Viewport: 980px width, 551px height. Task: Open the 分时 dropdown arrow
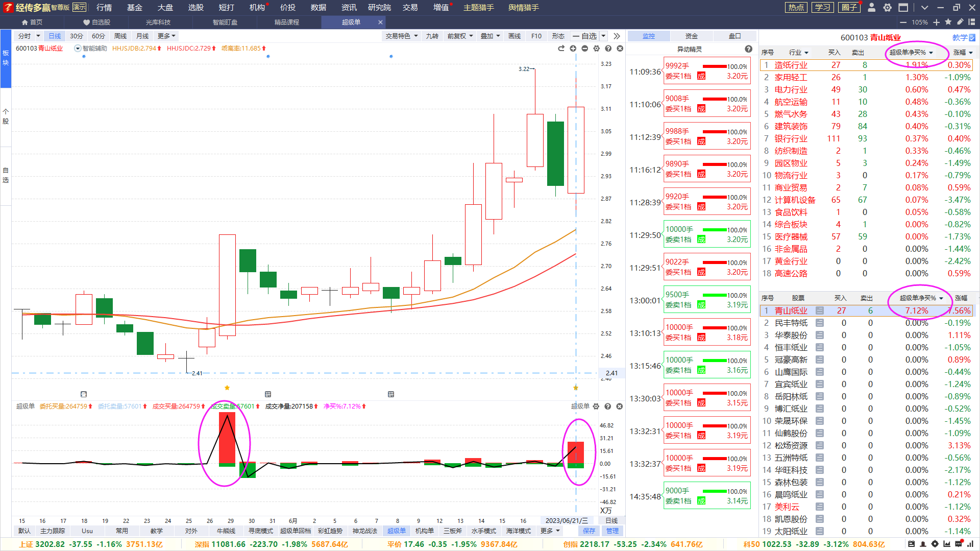point(38,36)
